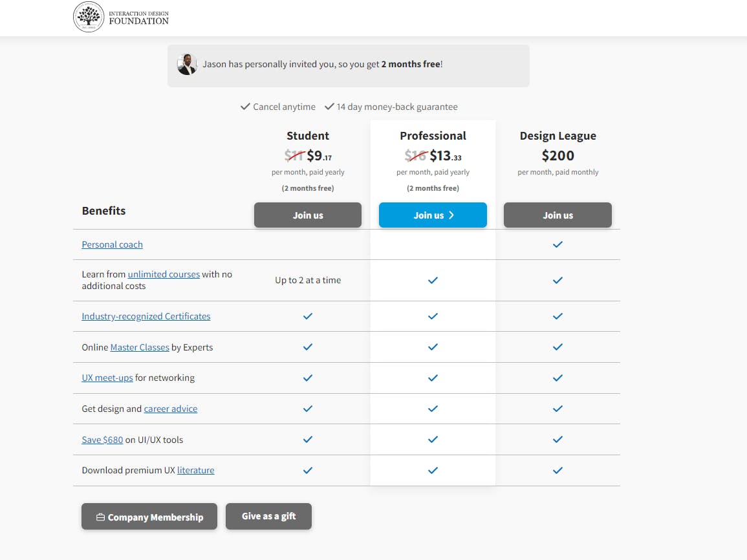
Task: Click the crossed-out $16 Professional price
Action: tap(415, 155)
